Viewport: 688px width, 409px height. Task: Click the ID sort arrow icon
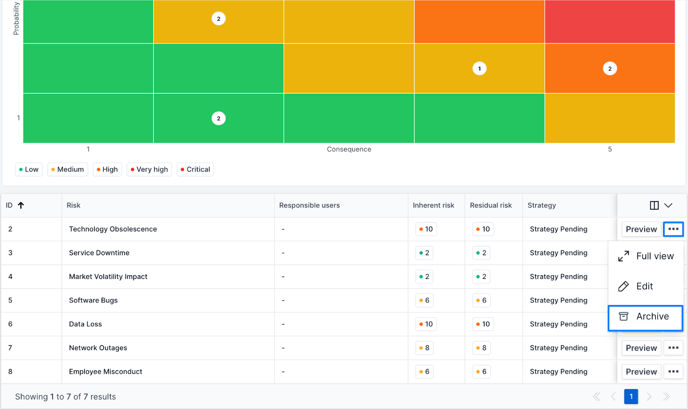[21, 205]
